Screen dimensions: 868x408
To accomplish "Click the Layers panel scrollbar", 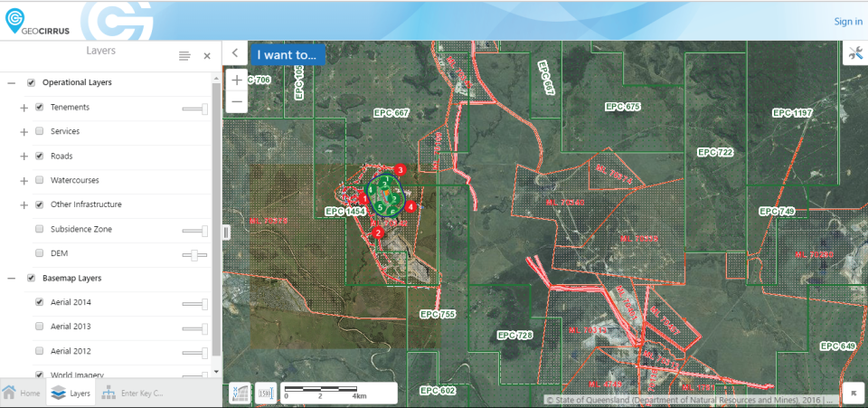I will pos(216,220).
